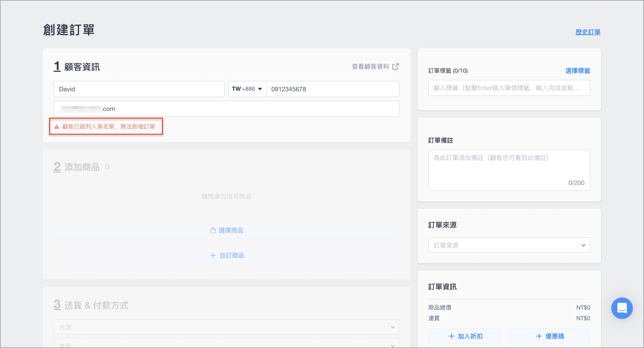Viewport: 644px width, 348px height.
Task: Focus the email field ending in .com
Action: (227, 109)
